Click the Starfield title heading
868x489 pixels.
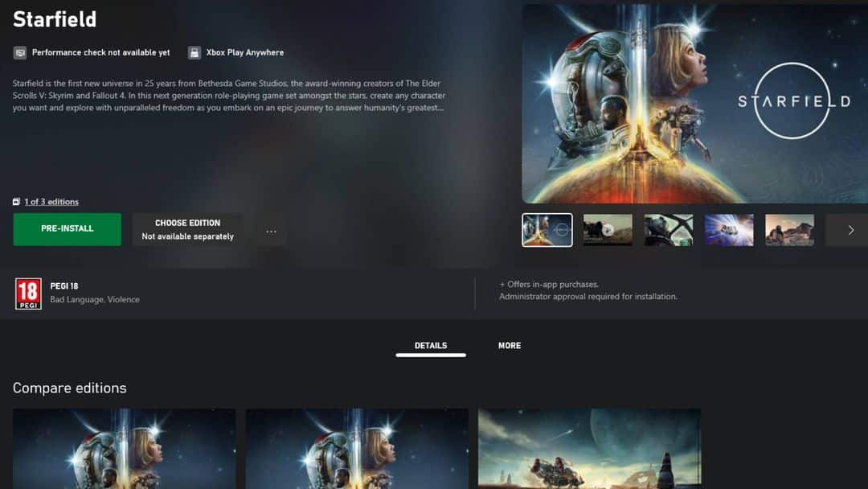point(55,19)
